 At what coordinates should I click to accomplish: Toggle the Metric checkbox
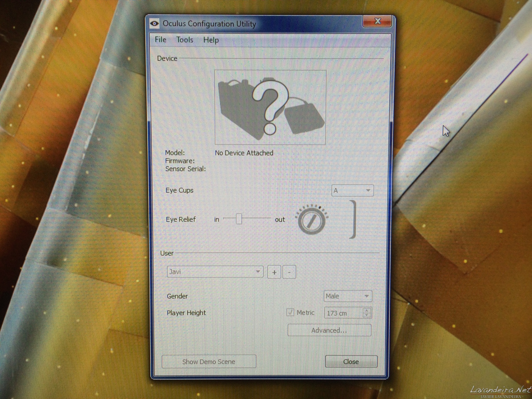tap(290, 312)
